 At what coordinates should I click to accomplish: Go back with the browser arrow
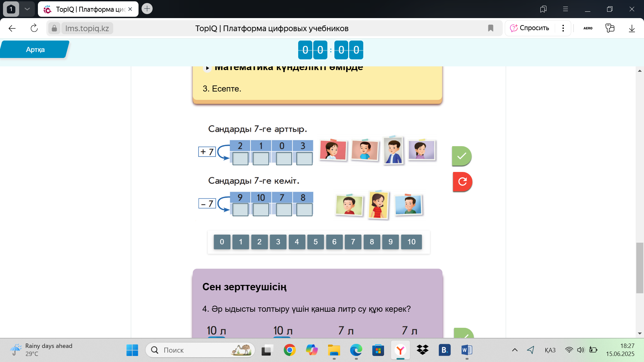pyautogui.click(x=12, y=28)
